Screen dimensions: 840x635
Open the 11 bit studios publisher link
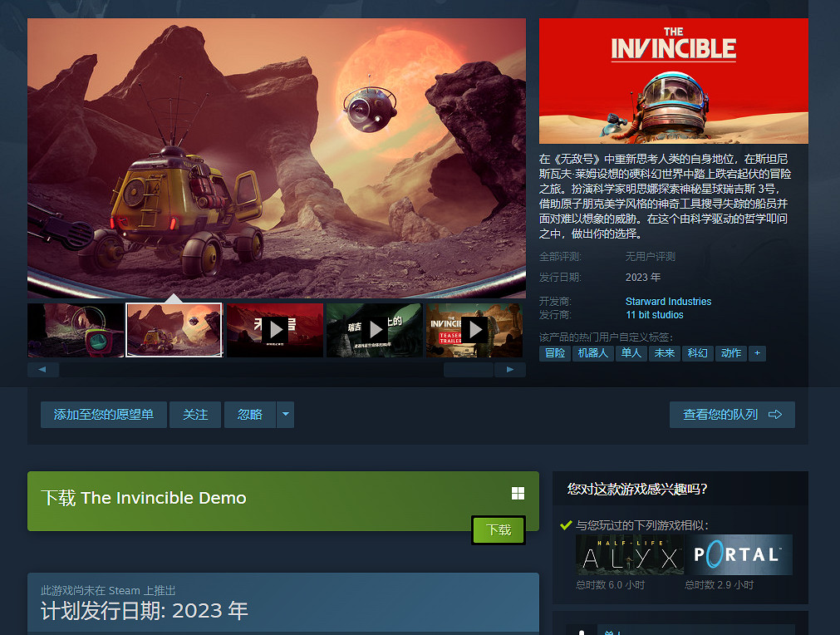[x=655, y=314]
